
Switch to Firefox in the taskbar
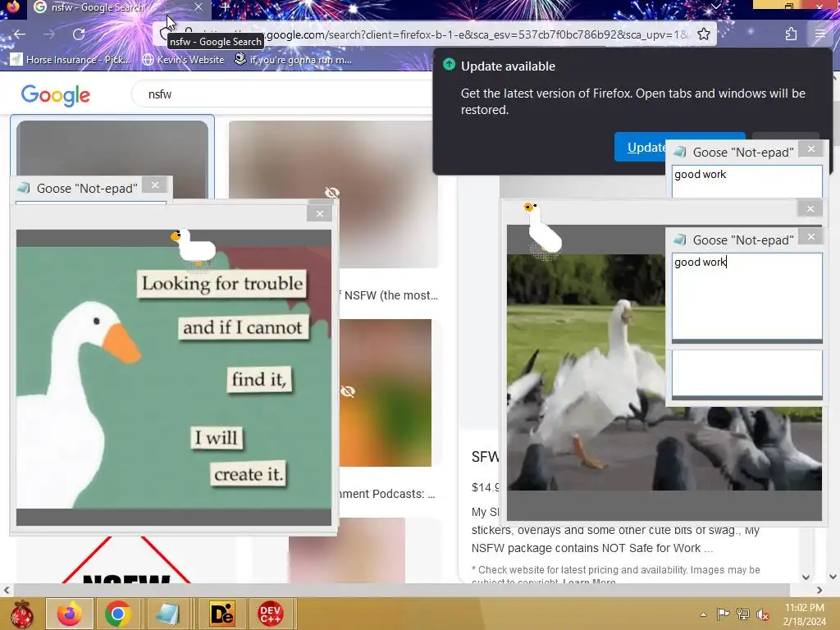[70, 614]
